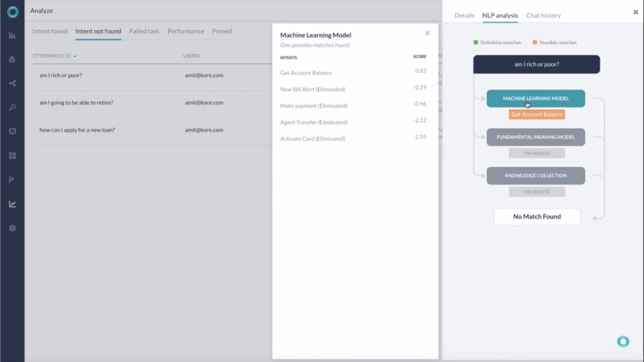Click the floating chat bubble icon bottom right
Viewport: 644px width, 362px height.
623,342
